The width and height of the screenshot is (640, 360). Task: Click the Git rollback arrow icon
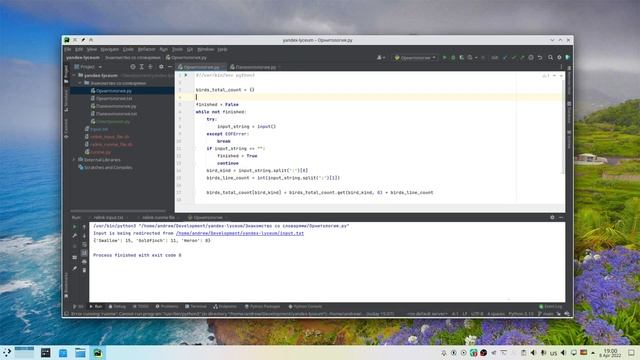pos(540,58)
